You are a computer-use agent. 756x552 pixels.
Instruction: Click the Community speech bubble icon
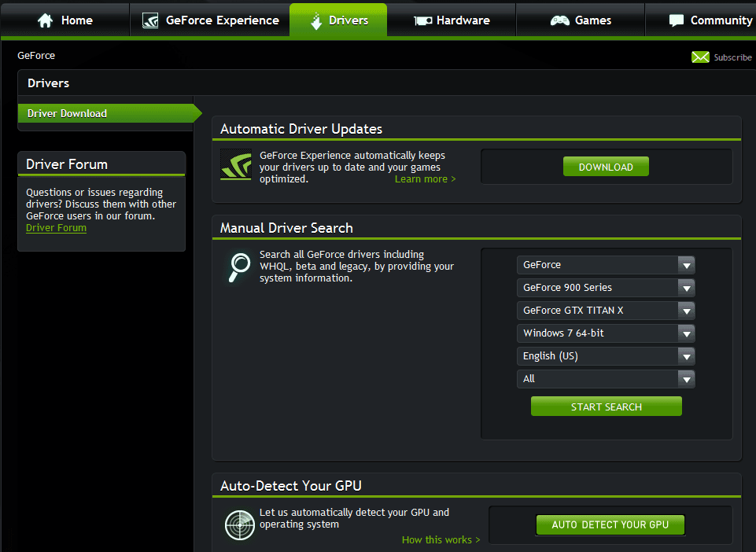point(677,20)
